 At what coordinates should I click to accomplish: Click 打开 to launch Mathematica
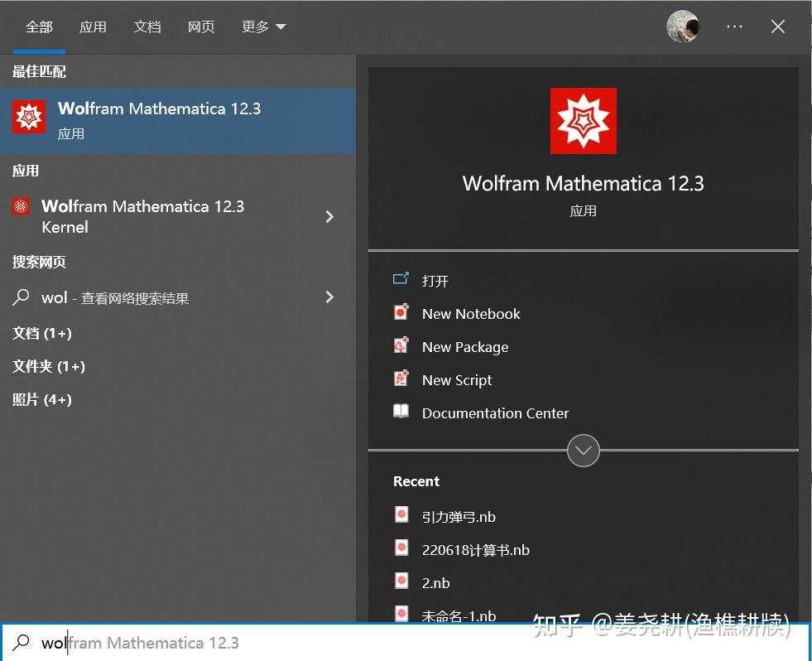click(435, 281)
